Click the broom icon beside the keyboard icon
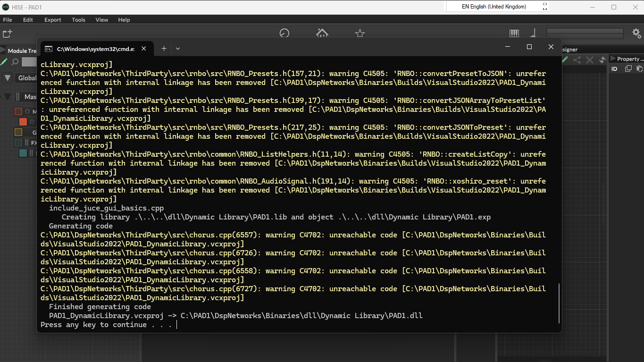644x362 pixels. click(x=534, y=33)
